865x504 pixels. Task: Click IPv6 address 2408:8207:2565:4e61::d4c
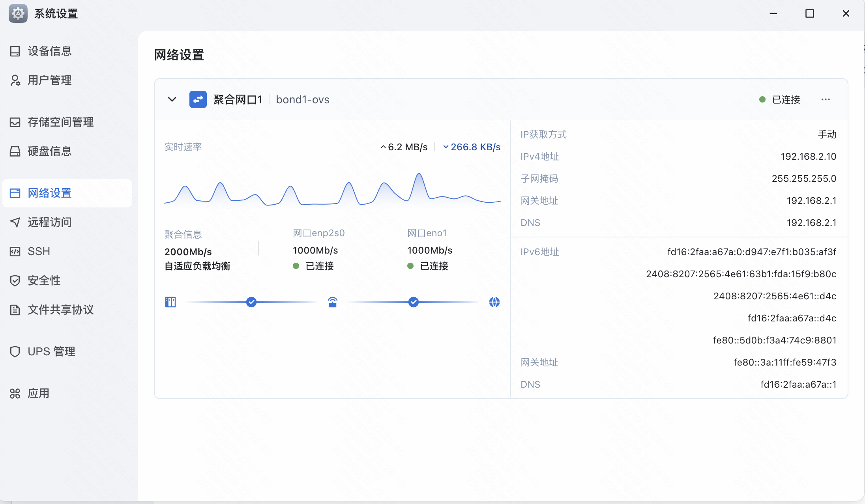[775, 296]
